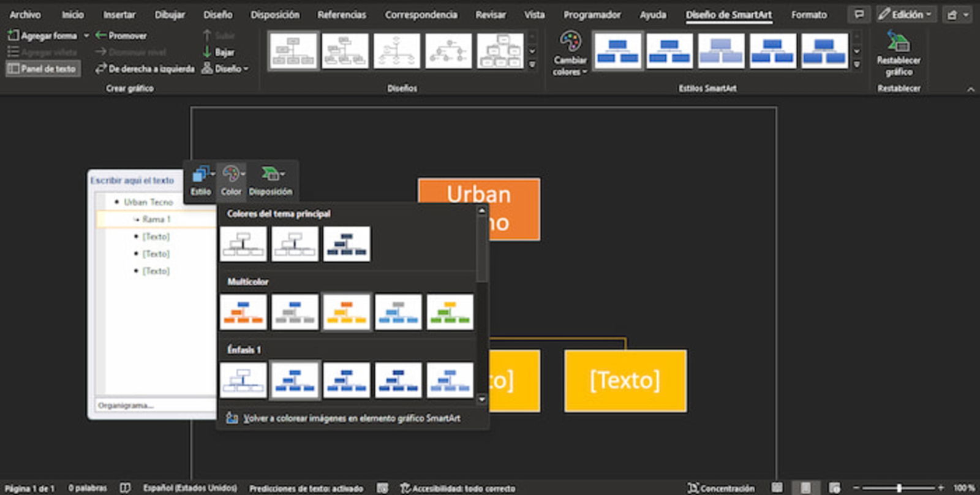
Task: Switch to the Inicio tab
Action: tap(72, 15)
